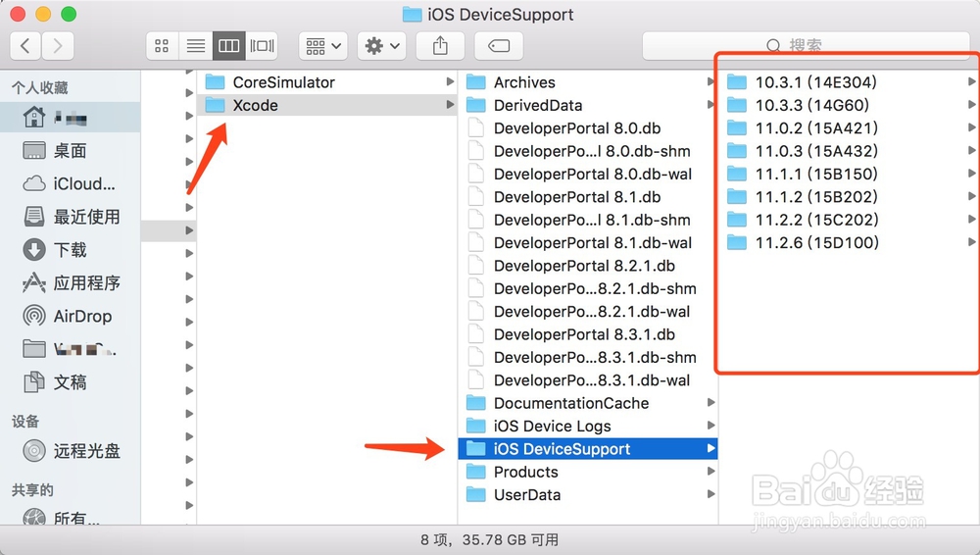Click the DeveloperPortal 8.2.1.db file icon
Viewport: 980px width, 555px height.
pos(476,266)
